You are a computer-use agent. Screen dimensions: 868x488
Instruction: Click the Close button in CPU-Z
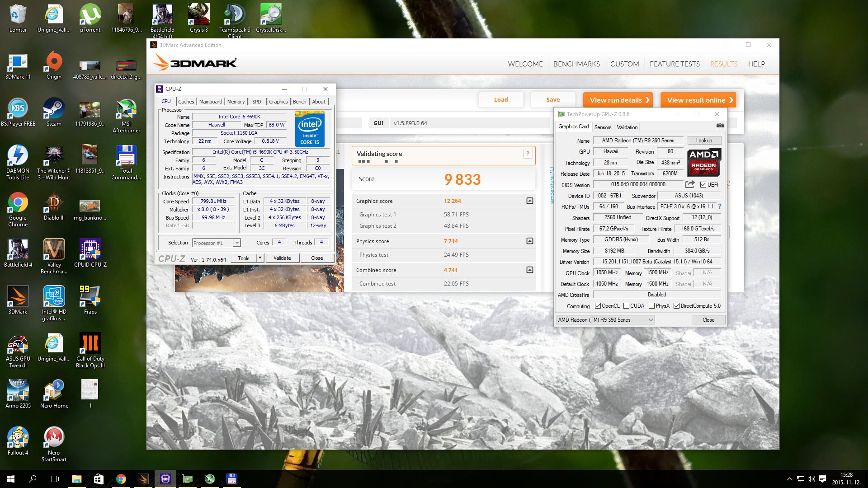tap(317, 258)
